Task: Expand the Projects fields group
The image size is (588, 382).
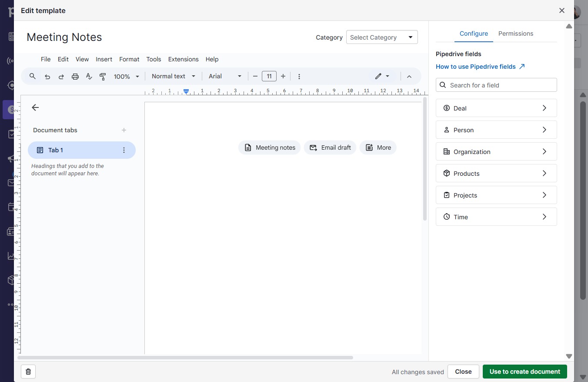Action: [496, 195]
